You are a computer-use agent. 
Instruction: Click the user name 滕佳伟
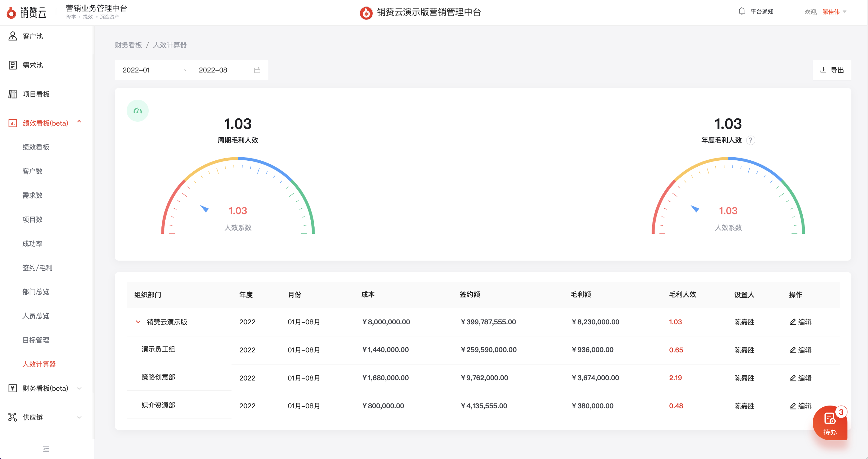click(x=831, y=12)
